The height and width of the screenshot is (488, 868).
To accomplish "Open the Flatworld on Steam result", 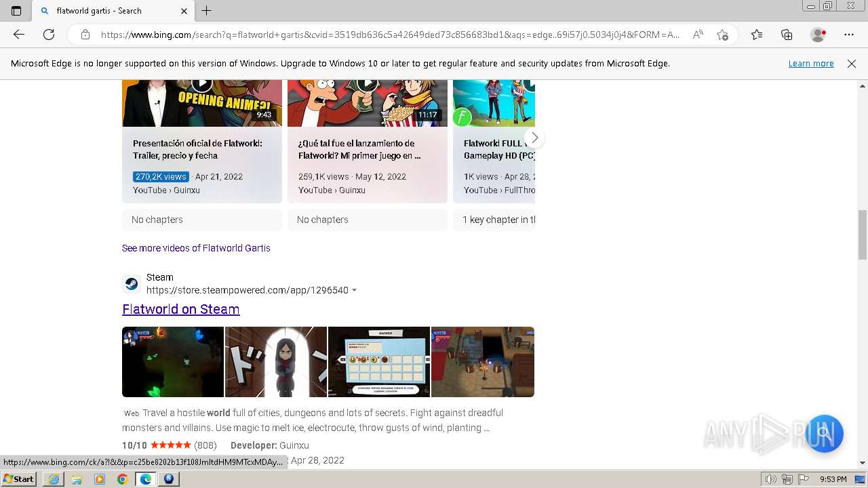I will pyautogui.click(x=180, y=309).
